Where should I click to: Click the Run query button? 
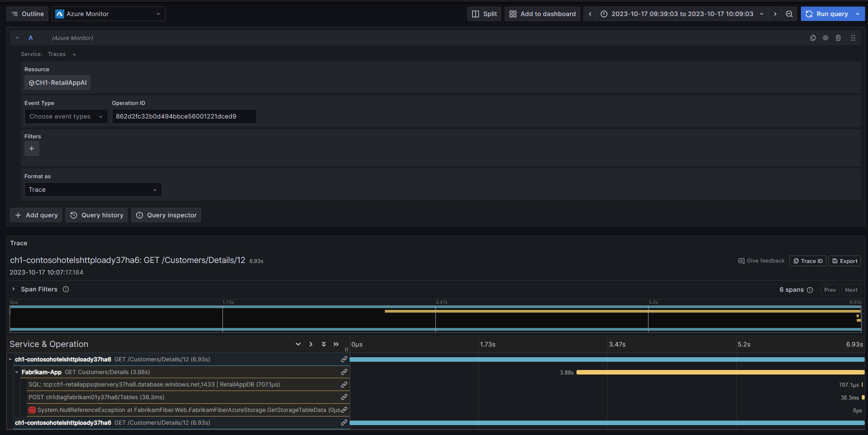click(827, 14)
